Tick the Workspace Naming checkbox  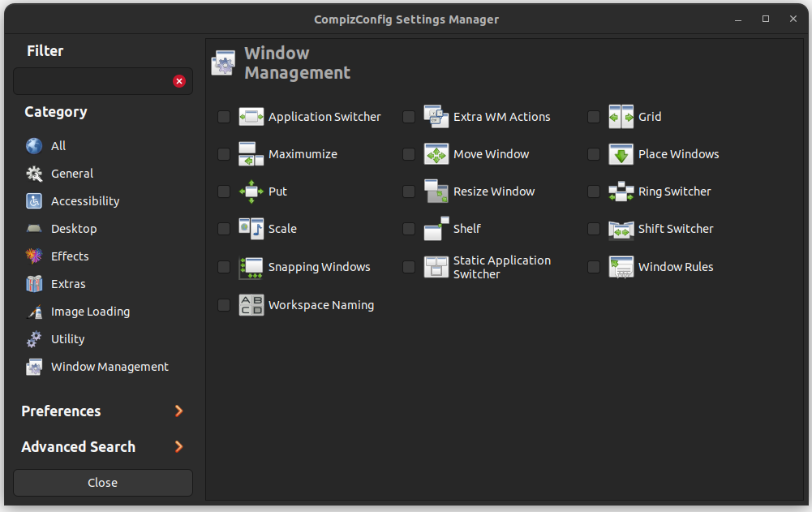click(x=224, y=305)
